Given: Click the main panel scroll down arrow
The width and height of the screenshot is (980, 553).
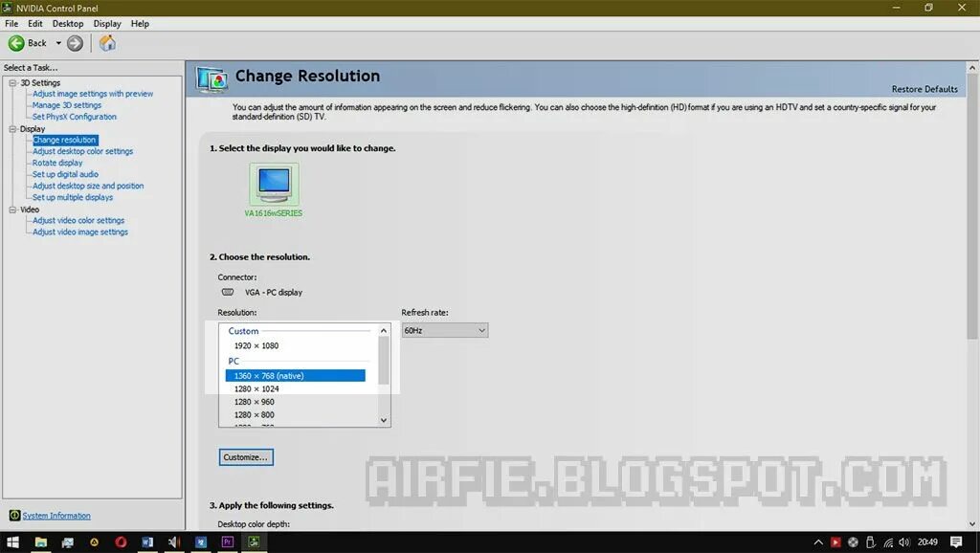Looking at the screenshot, I should (972, 524).
